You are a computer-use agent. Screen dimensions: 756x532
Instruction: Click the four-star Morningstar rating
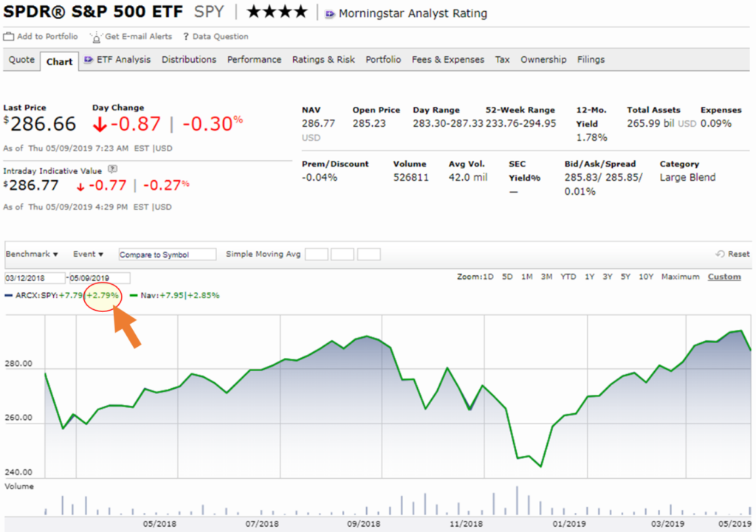(x=278, y=12)
